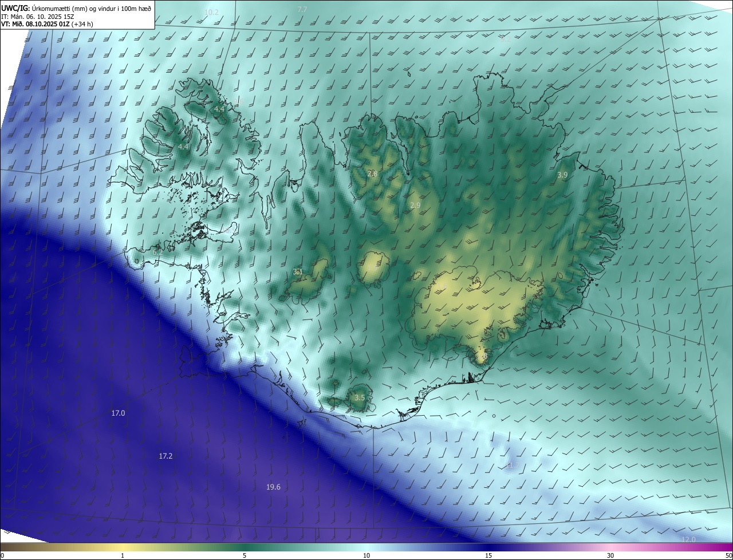733x560 pixels.
Task: Click the 5 tick on the color scale
Action: point(245,555)
